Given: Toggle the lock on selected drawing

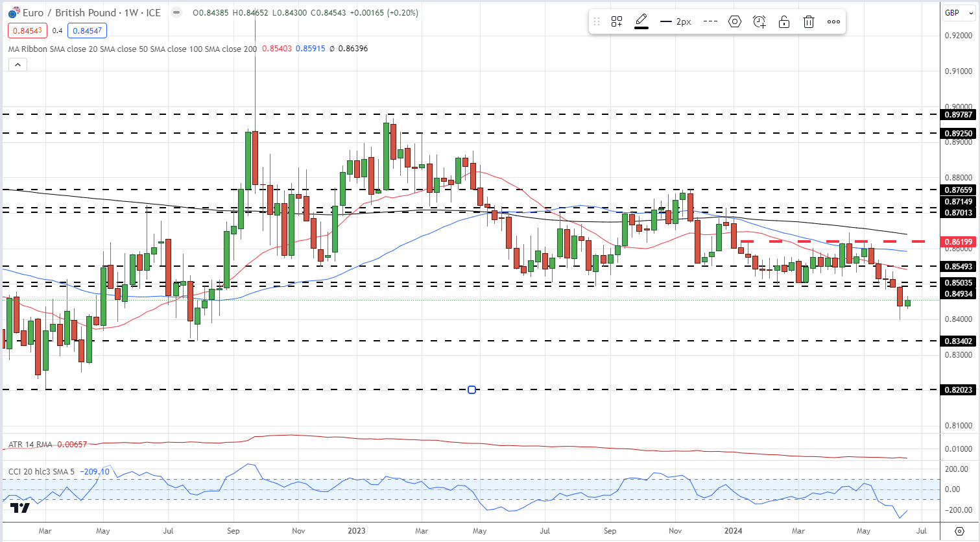Looking at the screenshot, I should pyautogui.click(x=784, y=21).
